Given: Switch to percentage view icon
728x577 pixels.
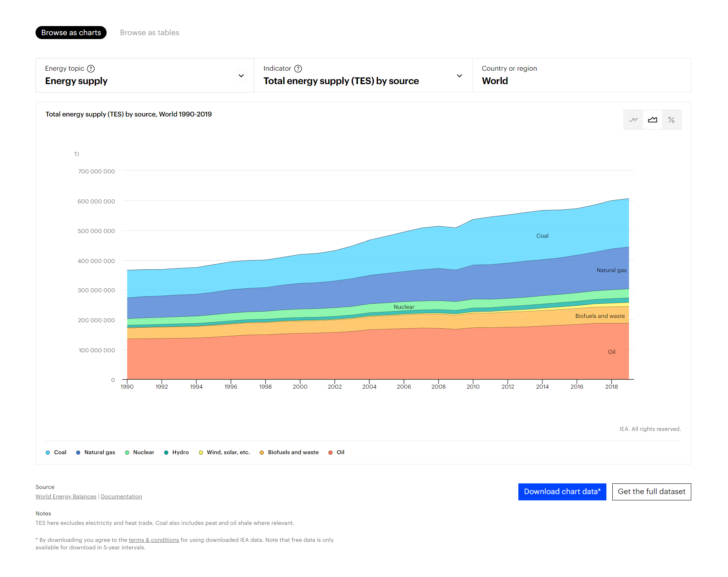Looking at the screenshot, I should pos(672,119).
